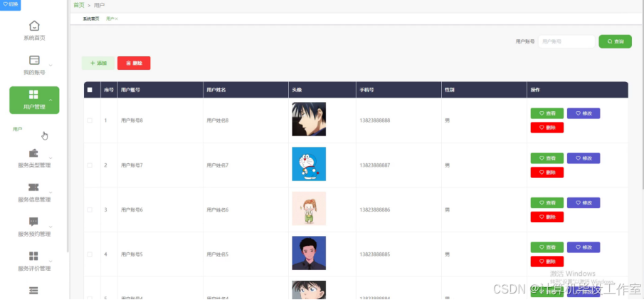
Task: Open the 用户 submenu item in sidebar
Action: [17, 129]
